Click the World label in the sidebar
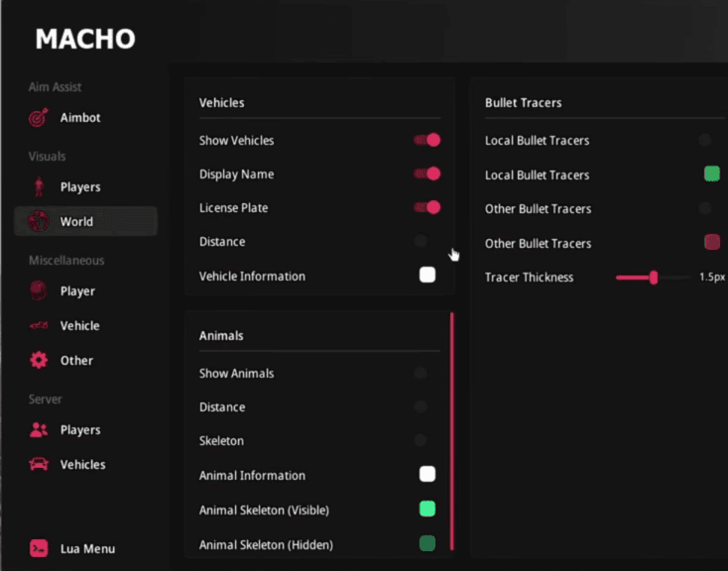 click(x=76, y=222)
